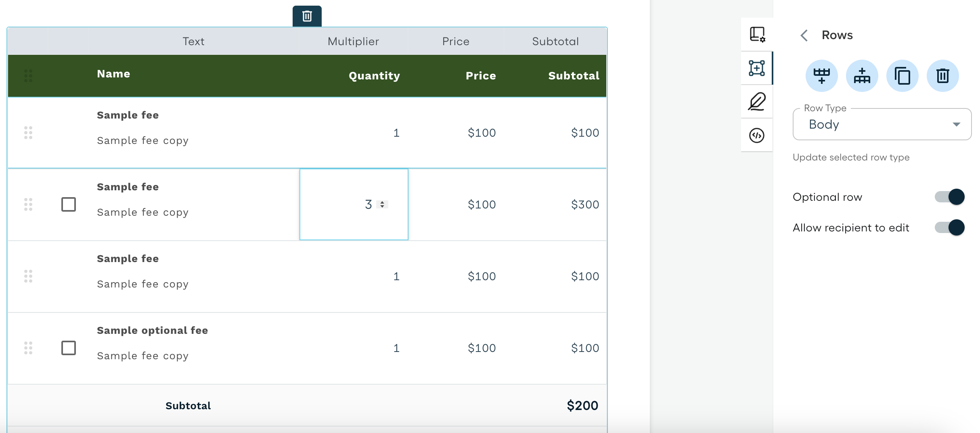Open the code embed sidebar panel
Screen dimensions: 980x433
pos(757,135)
